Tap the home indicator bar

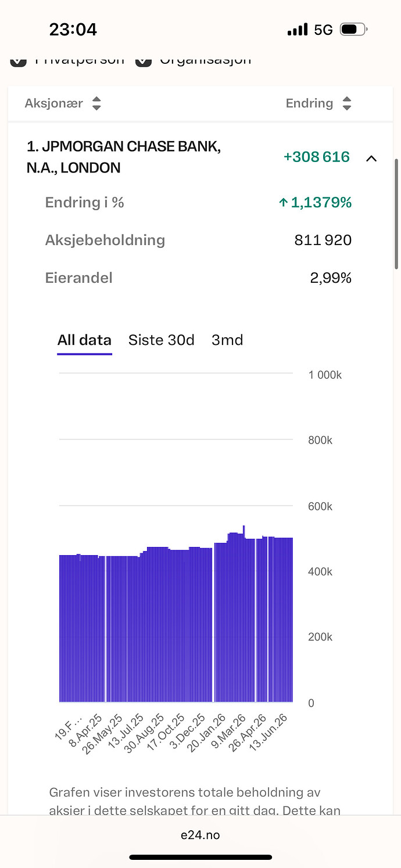[201, 857]
